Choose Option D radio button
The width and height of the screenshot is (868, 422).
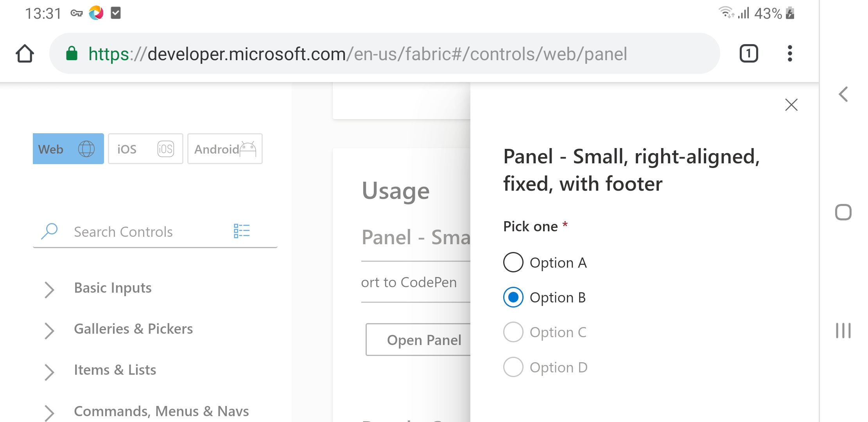[513, 367]
